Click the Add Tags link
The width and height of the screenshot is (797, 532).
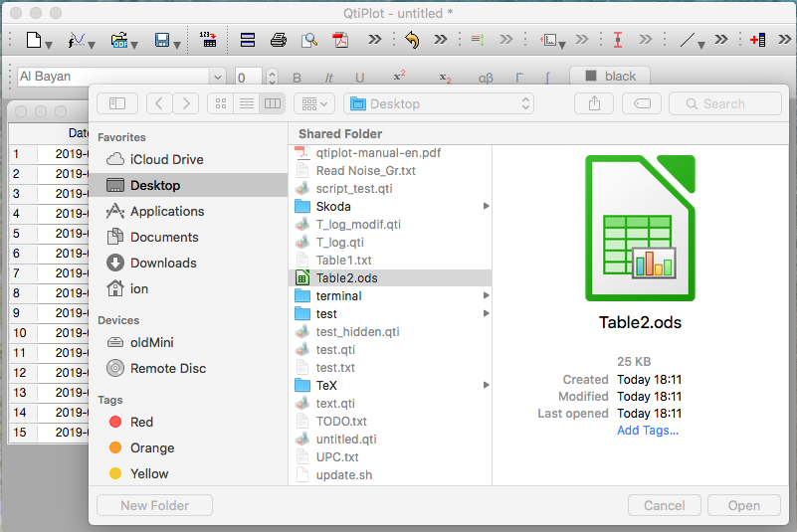coord(648,431)
